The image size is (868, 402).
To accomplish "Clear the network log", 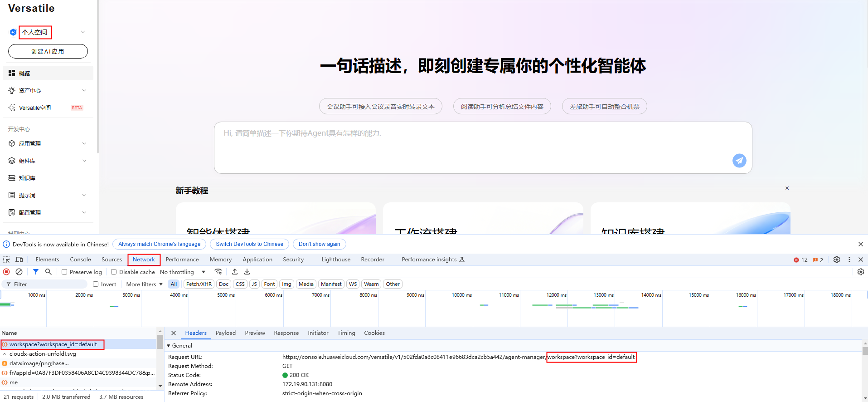I will point(19,272).
